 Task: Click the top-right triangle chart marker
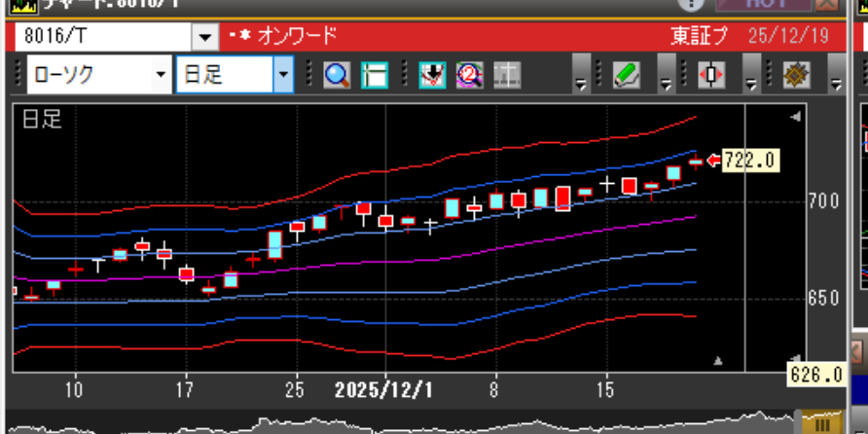pos(796,117)
